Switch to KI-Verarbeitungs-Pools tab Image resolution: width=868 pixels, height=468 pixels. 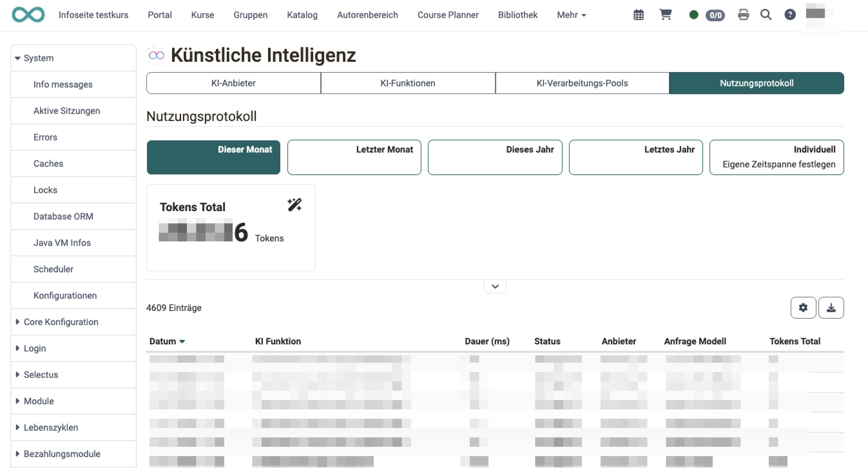(582, 83)
